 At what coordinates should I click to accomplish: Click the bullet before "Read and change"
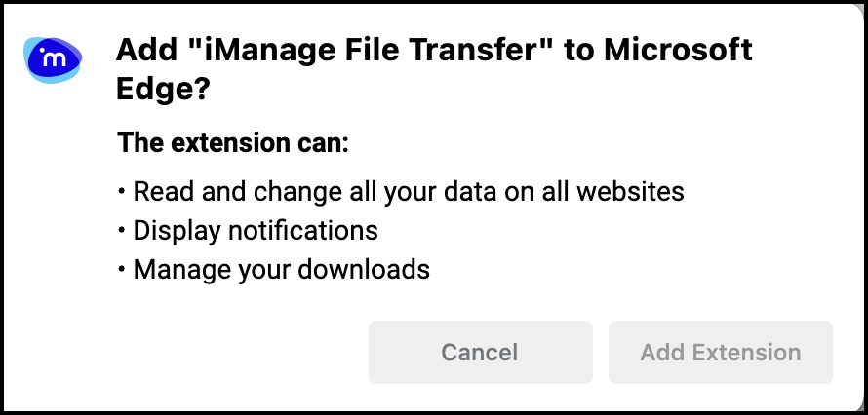123,191
